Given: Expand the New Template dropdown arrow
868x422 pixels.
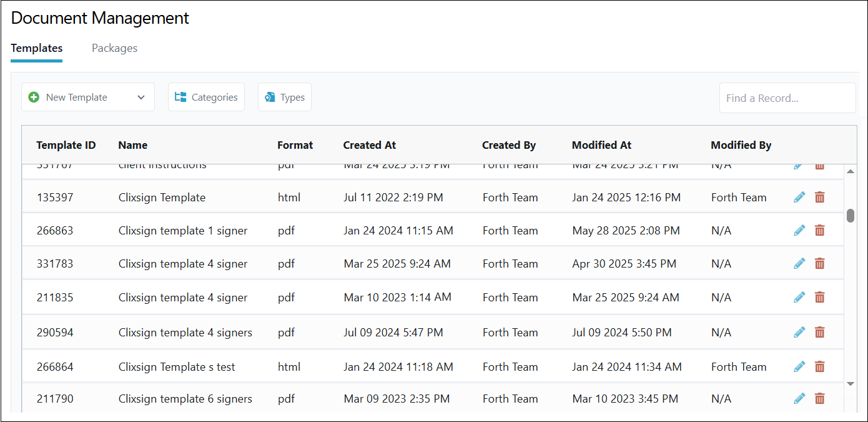Looking at the screenshot, I should 141,98.
